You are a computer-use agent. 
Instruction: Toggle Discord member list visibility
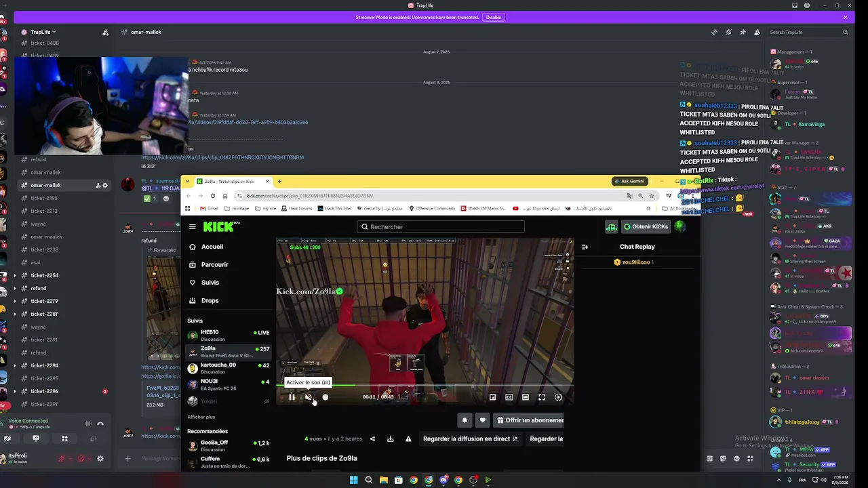757,32
